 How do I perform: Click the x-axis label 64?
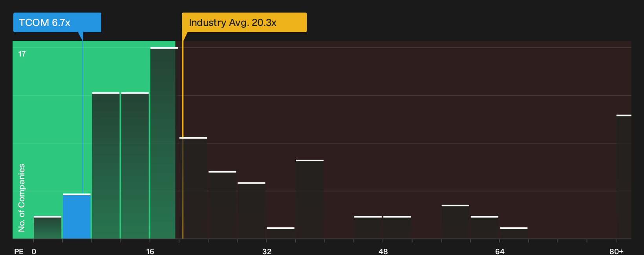[x=499, y=251]
